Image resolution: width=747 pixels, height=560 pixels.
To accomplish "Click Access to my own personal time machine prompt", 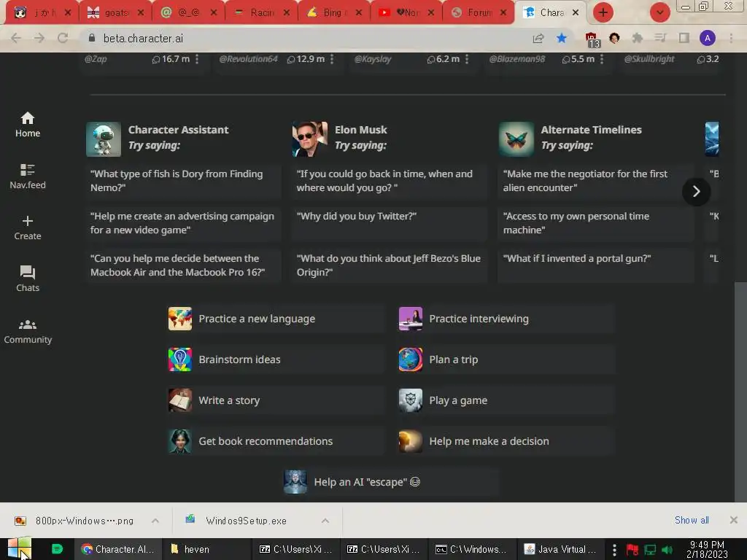I will coord(596,223).
